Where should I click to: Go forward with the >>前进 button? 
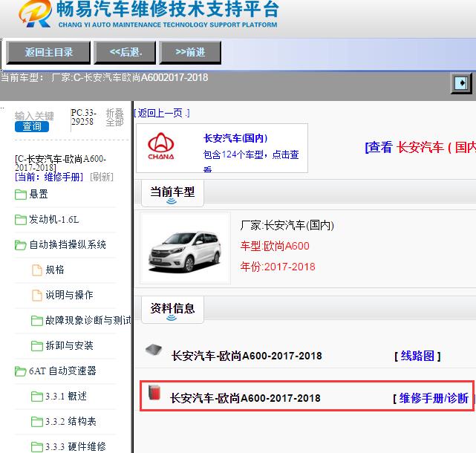190,53
